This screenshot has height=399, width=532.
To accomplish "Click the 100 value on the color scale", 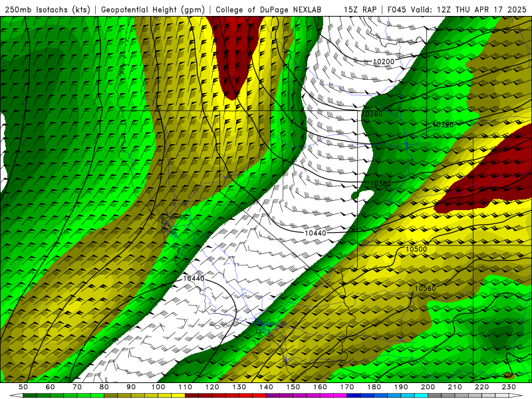I will pos(158,387).
